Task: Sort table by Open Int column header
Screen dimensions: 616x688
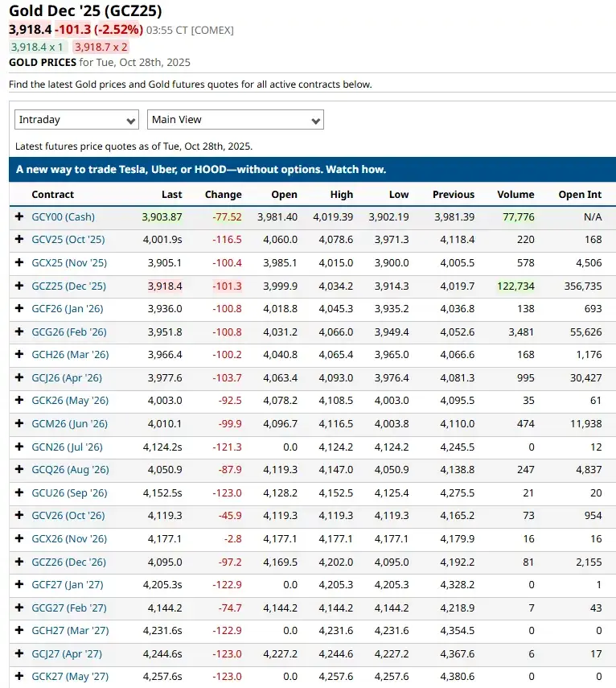Action: coord(580,194)
